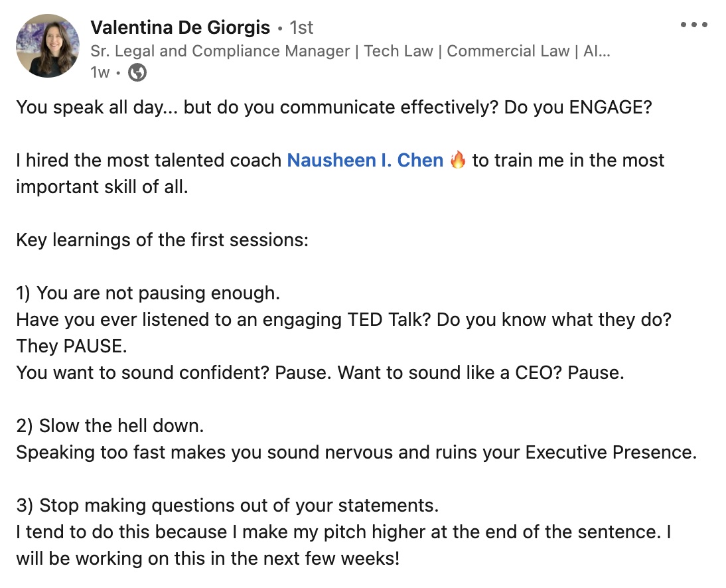Click the globe public visibility icon
The image size is (726, 588).
(137, 72)
